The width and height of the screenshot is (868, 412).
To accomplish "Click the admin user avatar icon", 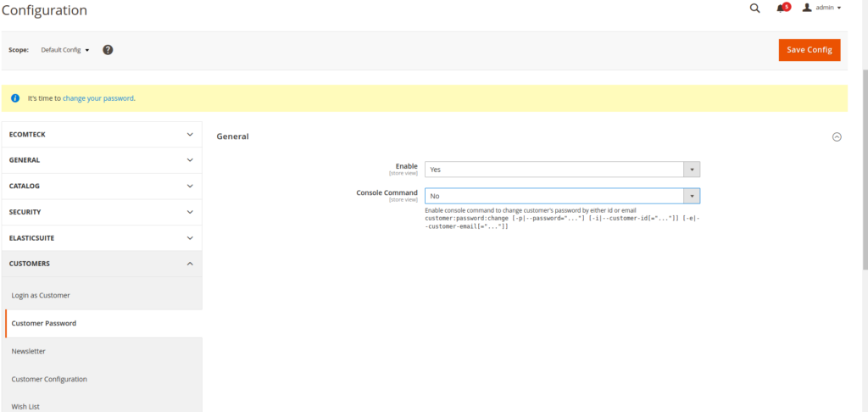I will click(x=807, y=8).
